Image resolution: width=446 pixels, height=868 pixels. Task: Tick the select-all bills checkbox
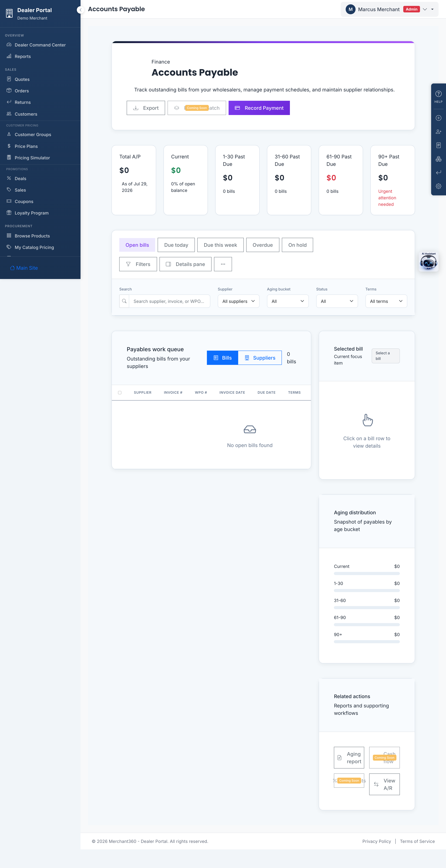(x=120, y=393)
